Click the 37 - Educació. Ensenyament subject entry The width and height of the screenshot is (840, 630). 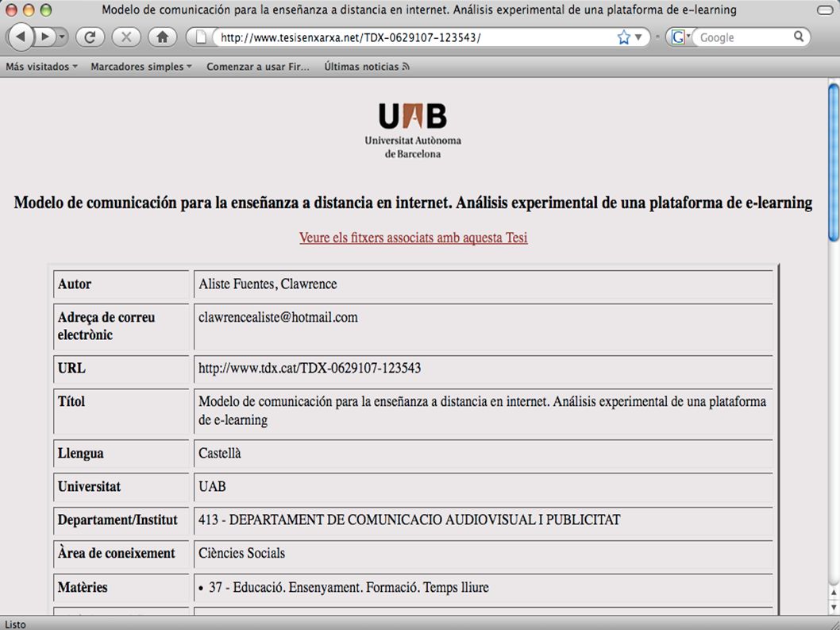click(349, 588)
